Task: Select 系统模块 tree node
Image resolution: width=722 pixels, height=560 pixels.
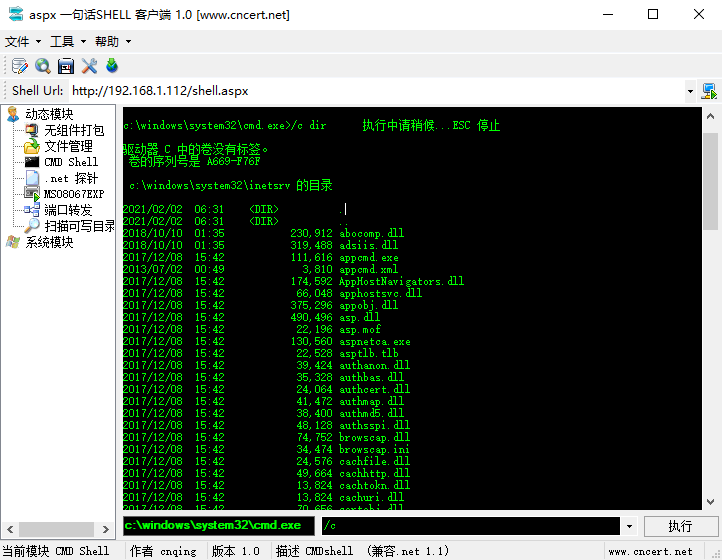Action: [x=49, y=242]
